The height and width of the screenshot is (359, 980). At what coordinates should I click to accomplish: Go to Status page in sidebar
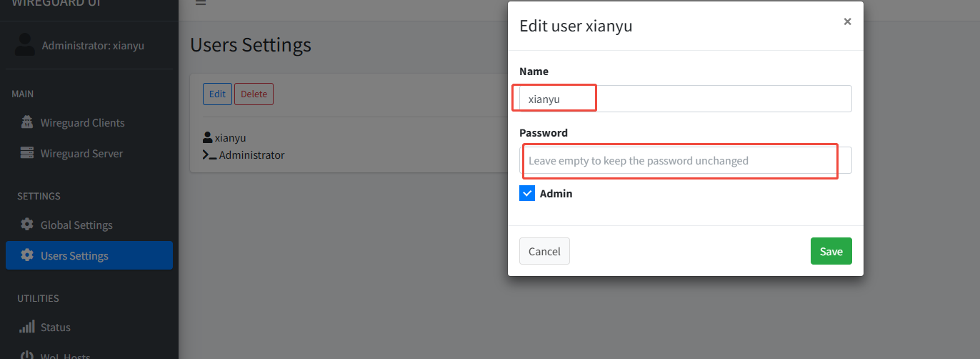point(55,327)
